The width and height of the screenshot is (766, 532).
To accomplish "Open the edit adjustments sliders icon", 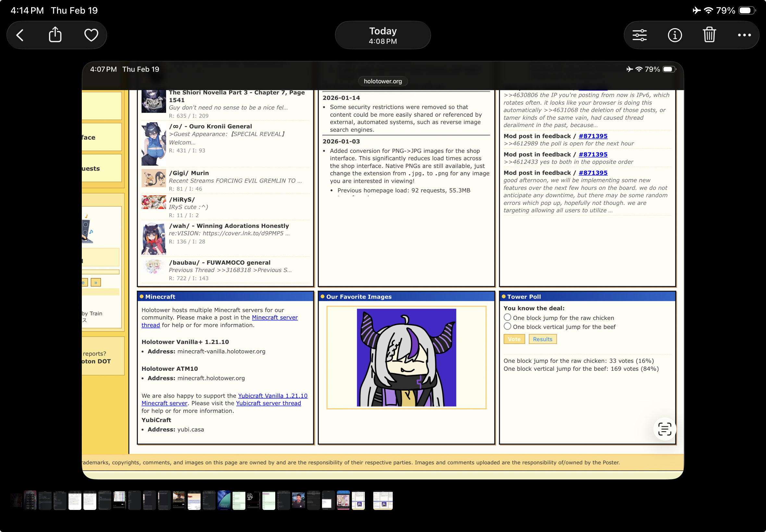I will click(639, 35).
